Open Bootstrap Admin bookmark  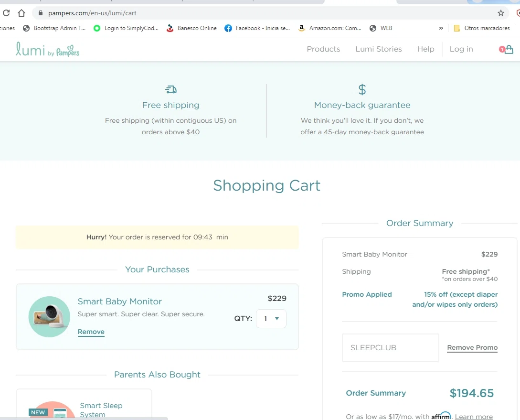54,28
